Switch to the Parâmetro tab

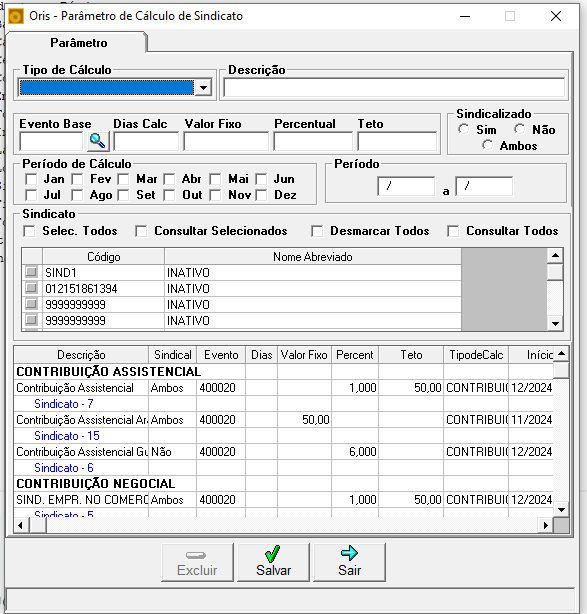pyautogui.click(x=78, y=43)
